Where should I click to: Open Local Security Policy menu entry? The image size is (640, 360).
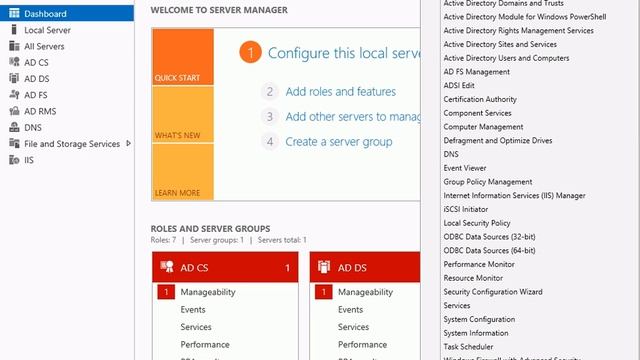click(x=477, y=223)
